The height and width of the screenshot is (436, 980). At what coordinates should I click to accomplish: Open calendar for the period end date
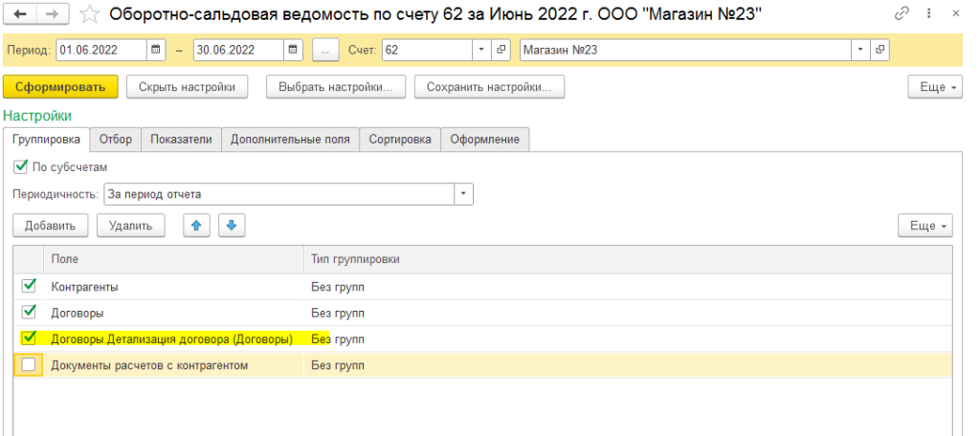point(293,50)
